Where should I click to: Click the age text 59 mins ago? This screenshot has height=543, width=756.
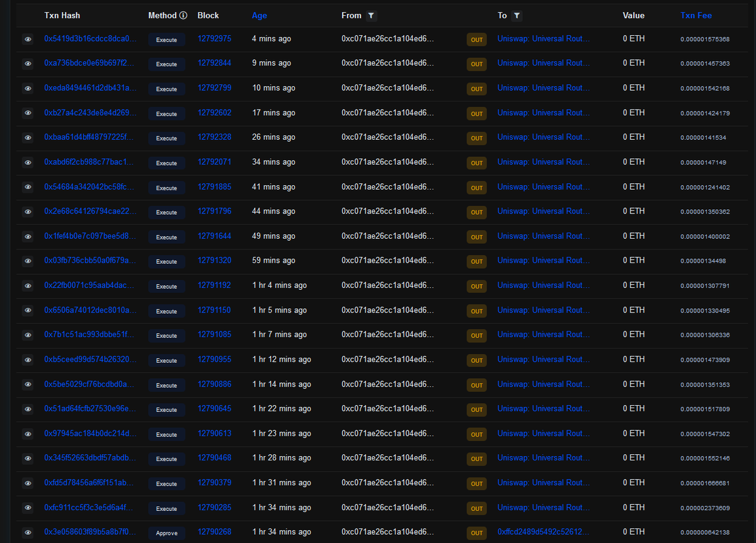pos(273,260)
